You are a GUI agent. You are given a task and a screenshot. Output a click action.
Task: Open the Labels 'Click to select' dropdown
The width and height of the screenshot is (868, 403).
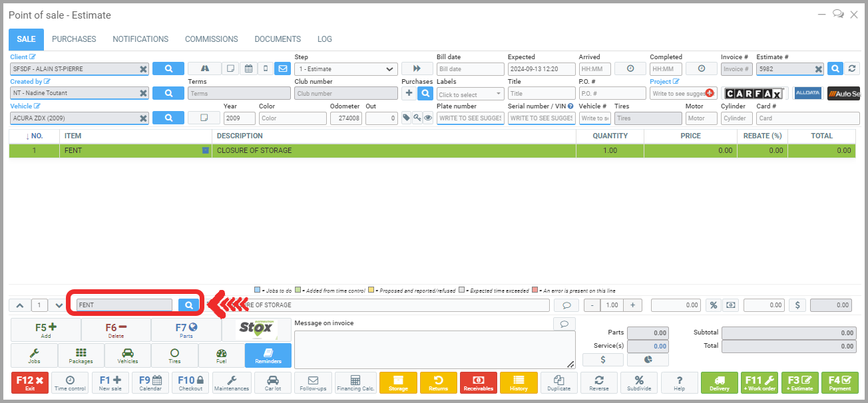pos(471,94)
